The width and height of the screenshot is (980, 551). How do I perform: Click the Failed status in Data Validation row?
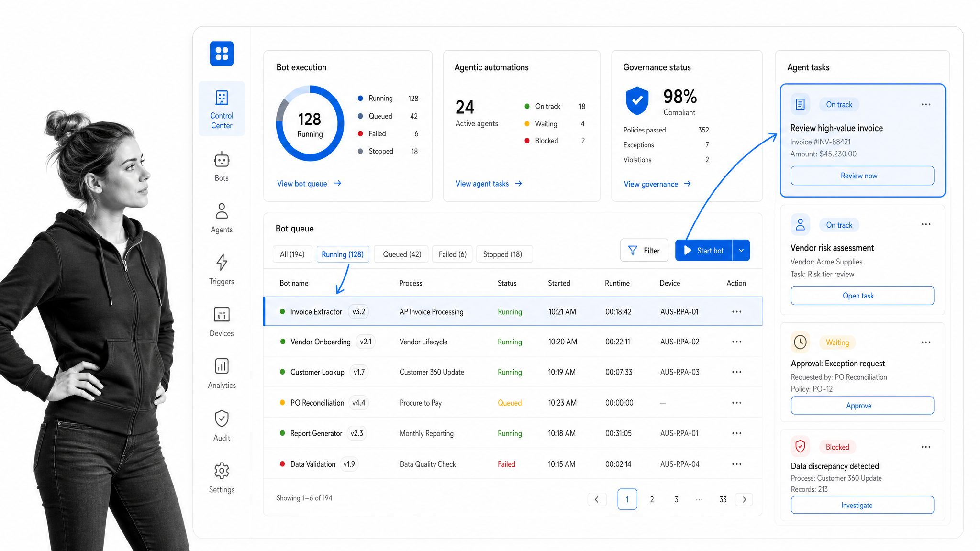pos(506,464)
